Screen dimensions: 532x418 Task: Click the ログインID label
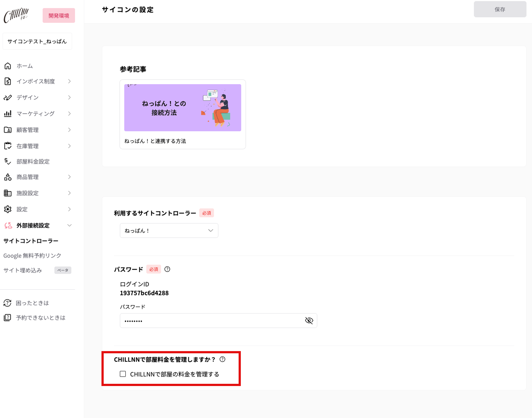click(x=135, y=284)
